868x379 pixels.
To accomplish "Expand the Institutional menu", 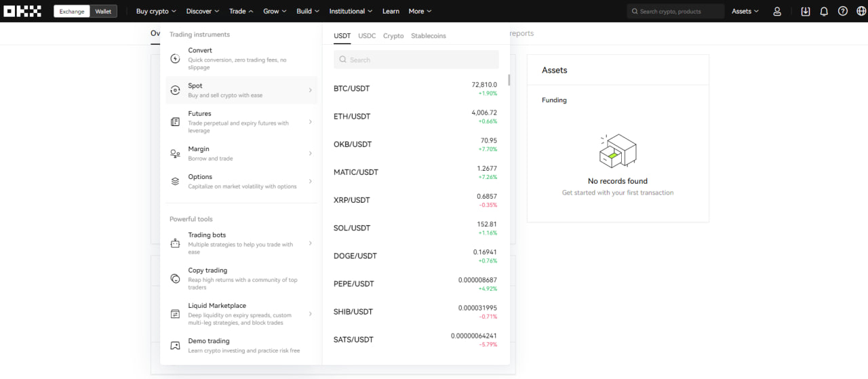I will (x=351, y=12).
